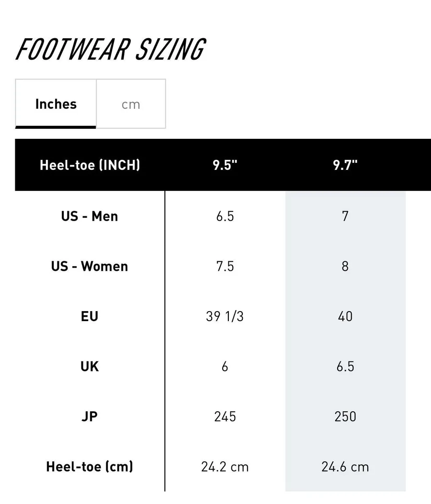Click the JP row label
Viewport: 431px width, 504px height.
point(90,416)
